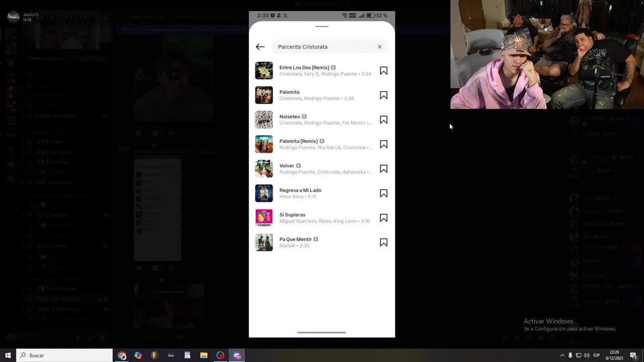Image resolution: width=644 pixels, height=362 pixels.
Task: Choose the 'Volver' song title
Action: click(287, 166)
